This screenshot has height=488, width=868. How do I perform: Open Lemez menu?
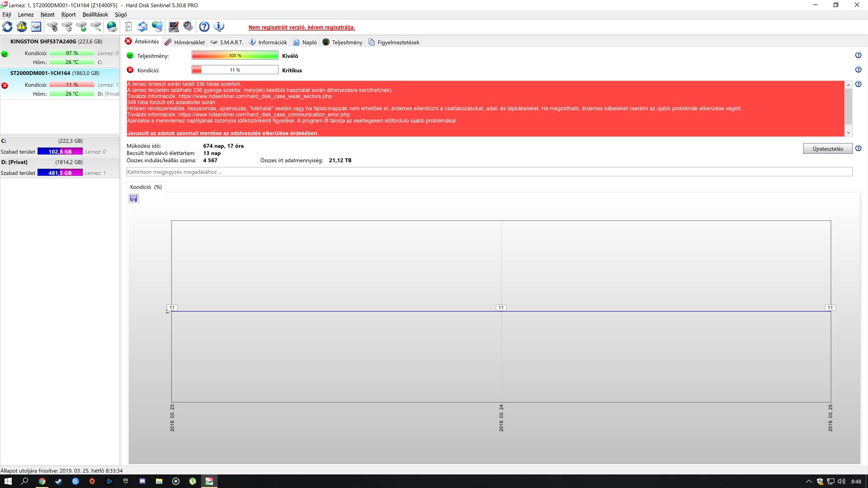(x=26, y=15)
